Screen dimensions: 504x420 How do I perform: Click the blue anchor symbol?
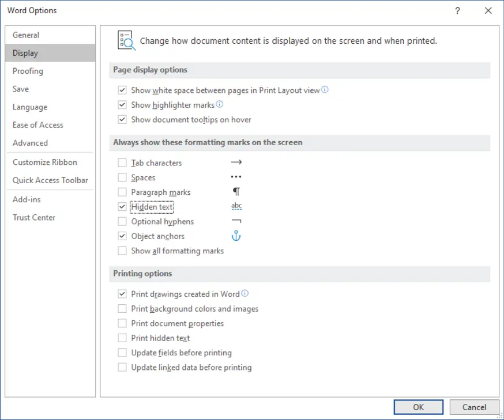click(x=236, y=236)
